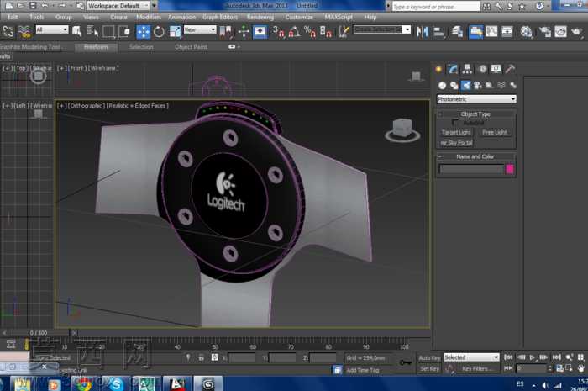Open the Modifiers menu

pyautogui.click(x=149, y=17)
